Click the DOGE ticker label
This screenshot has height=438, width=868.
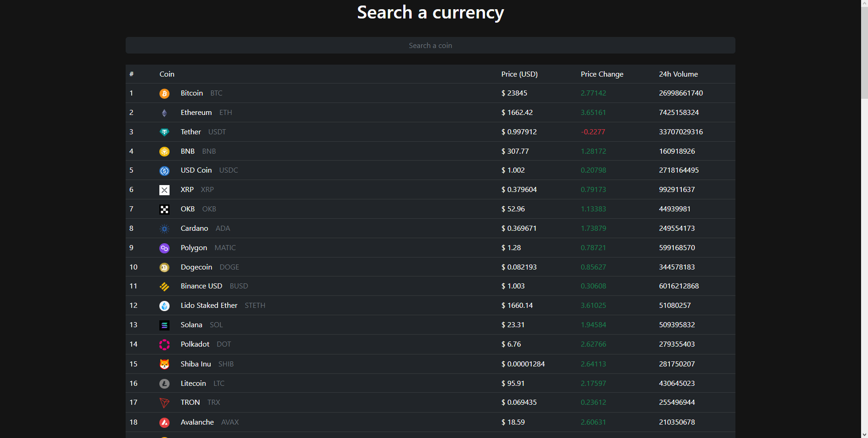(229, 267)
